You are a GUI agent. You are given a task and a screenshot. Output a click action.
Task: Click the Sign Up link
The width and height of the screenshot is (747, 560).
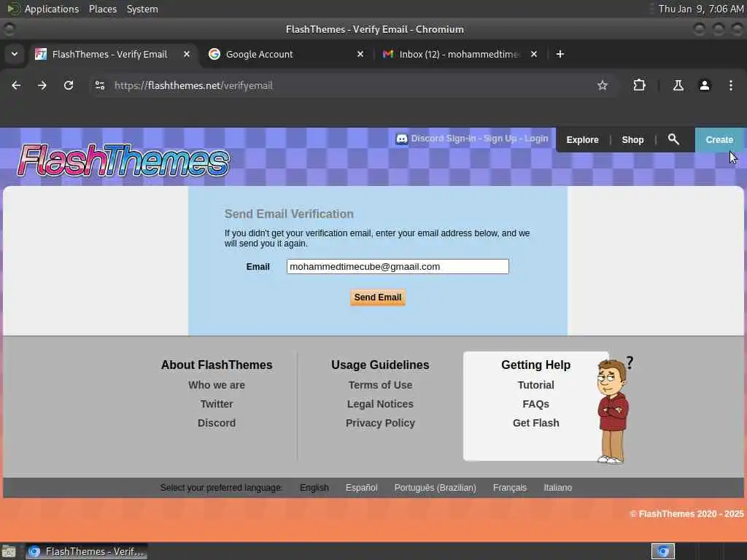[500, 139]
